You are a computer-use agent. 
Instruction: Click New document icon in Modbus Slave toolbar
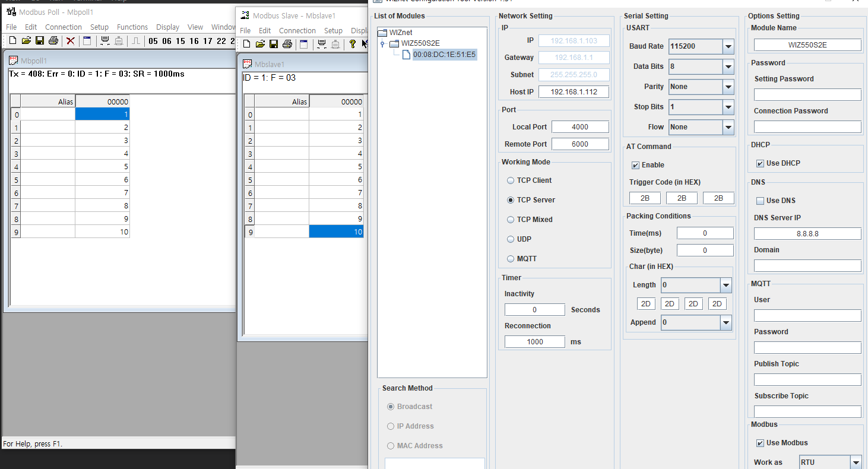[x=246, y=44]
